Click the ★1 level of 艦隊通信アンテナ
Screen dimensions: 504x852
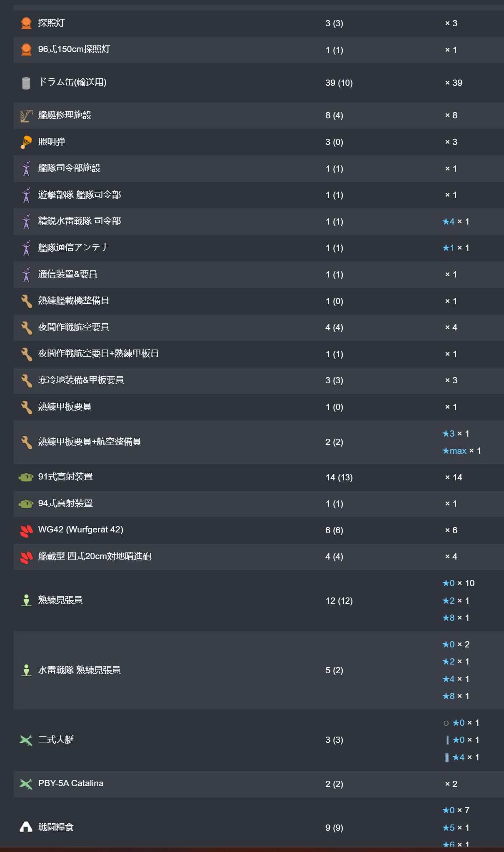coord(449,247)
